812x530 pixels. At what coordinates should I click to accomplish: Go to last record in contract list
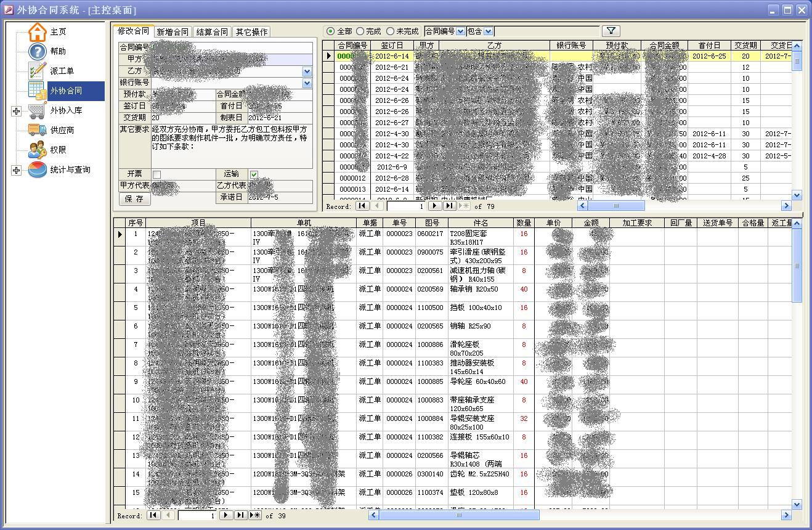point(449,206)
